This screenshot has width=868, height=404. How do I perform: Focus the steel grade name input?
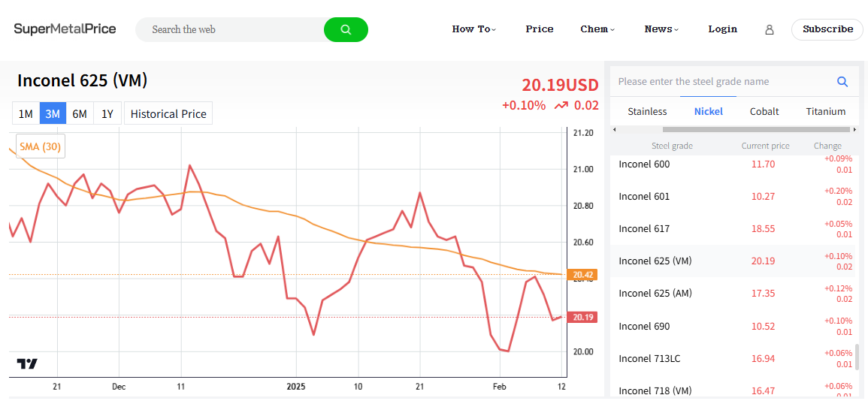(722, 82)
